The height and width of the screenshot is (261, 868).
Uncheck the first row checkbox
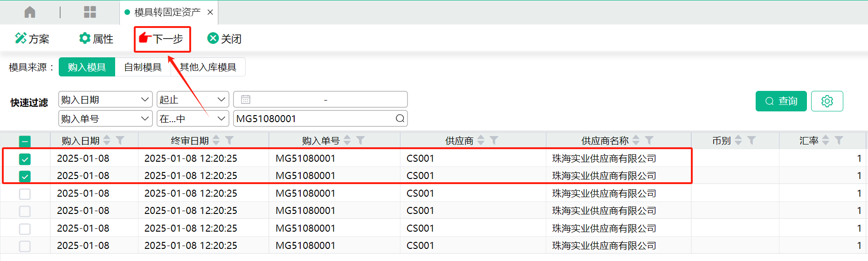point(25,159)
